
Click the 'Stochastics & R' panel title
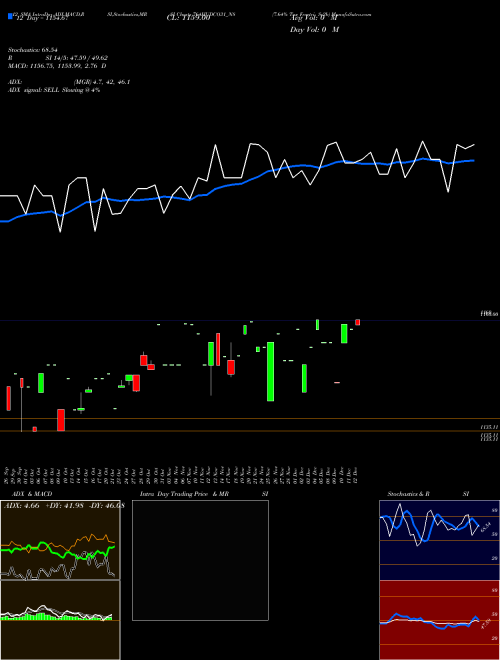pos(408,494)
